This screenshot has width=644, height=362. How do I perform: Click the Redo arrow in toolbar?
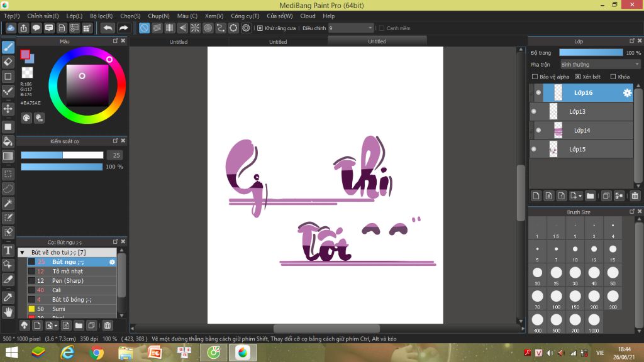click(123, 28)
